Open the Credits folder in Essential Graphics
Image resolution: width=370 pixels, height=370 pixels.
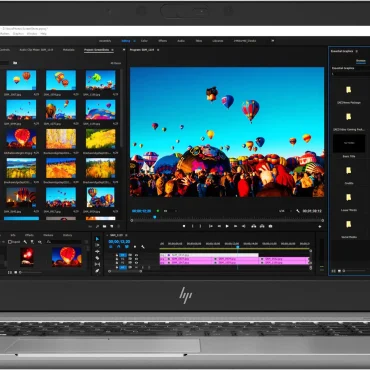pos(349,171)
